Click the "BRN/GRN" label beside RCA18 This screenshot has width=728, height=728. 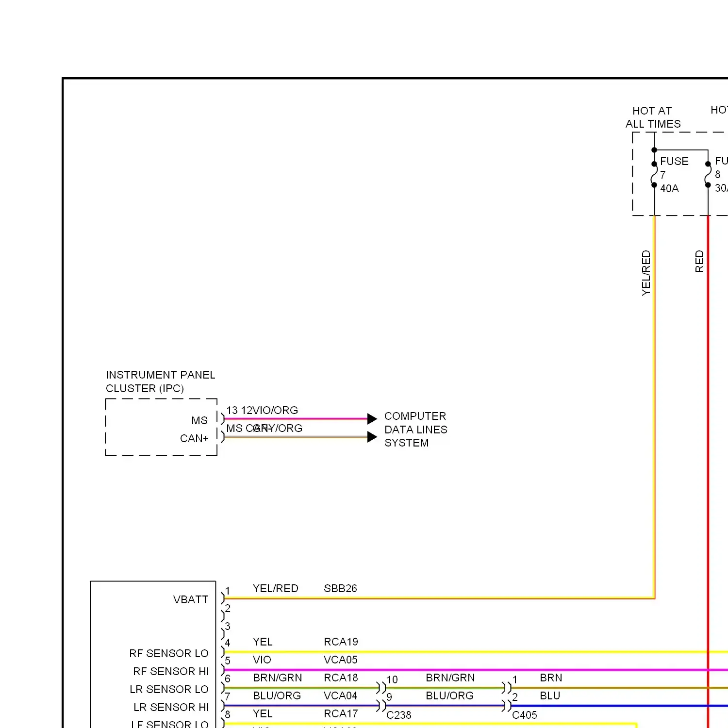(278, 678)
